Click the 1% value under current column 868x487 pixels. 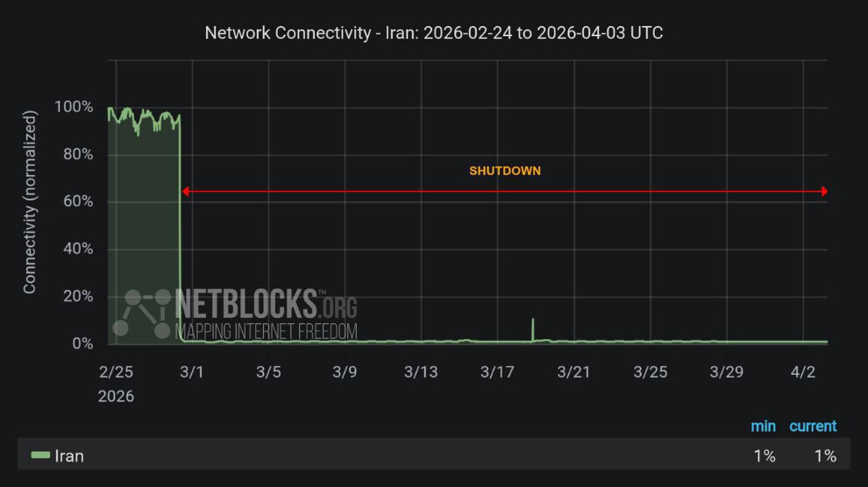pyautogui.click(x=825, y=455)
